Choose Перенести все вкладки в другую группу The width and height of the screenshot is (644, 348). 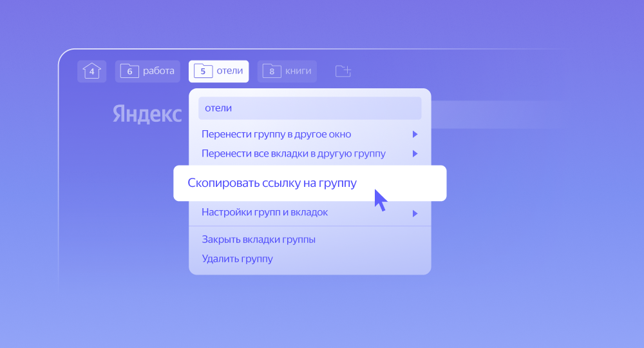point(310,153)
